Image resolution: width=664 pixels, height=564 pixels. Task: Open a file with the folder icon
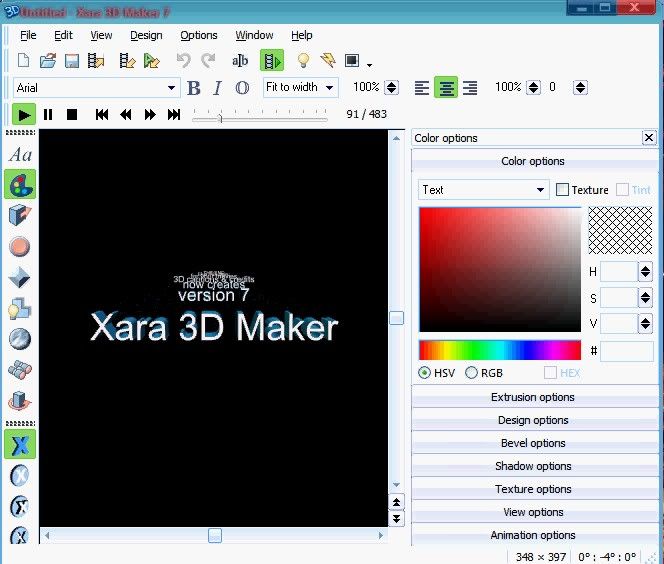48,61
